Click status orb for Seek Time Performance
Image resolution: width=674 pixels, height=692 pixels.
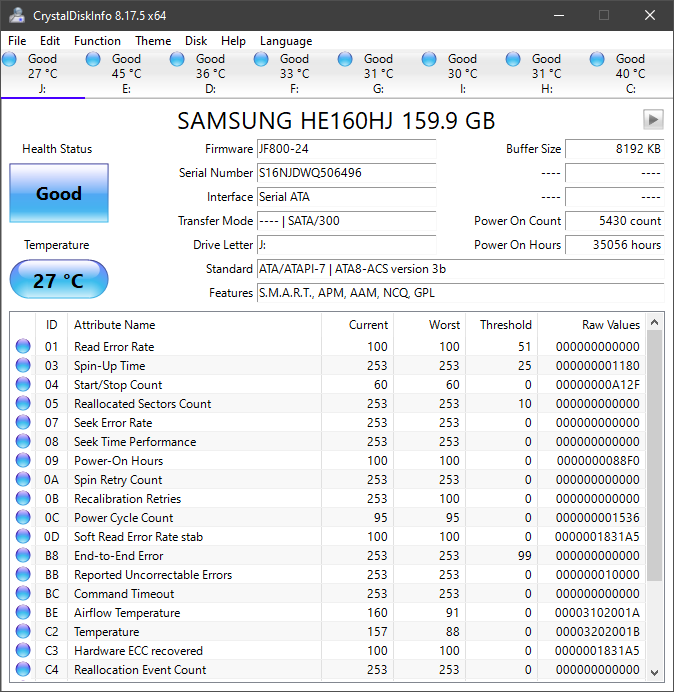tap(23, 441)
